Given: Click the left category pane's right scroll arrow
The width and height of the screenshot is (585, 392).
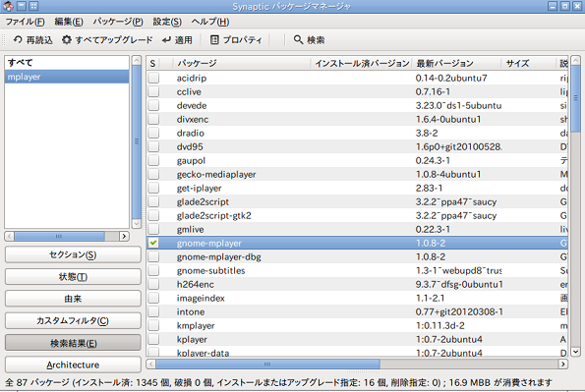Looking at the screenshot, I should pyautogui.click(x=124, y=236).
